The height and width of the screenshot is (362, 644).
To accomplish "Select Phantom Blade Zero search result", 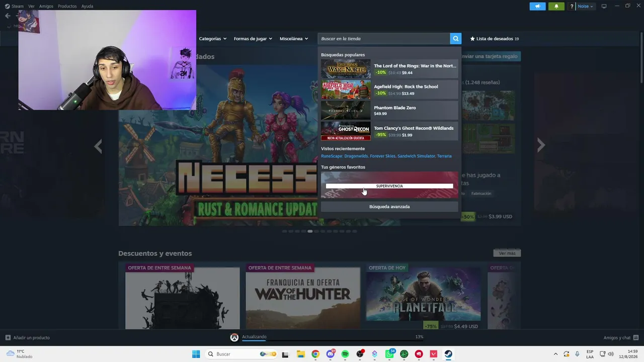I will [389, 110].
